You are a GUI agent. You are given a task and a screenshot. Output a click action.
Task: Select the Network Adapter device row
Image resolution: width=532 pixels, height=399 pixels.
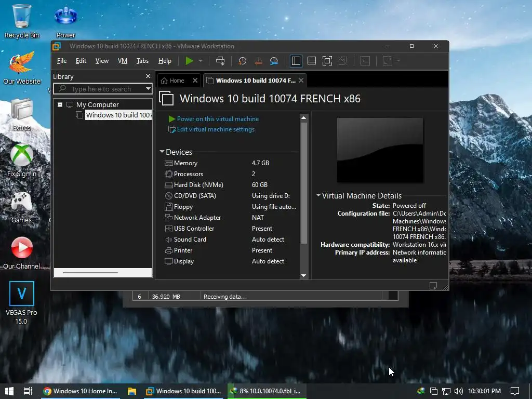click(x=231, y=218)
